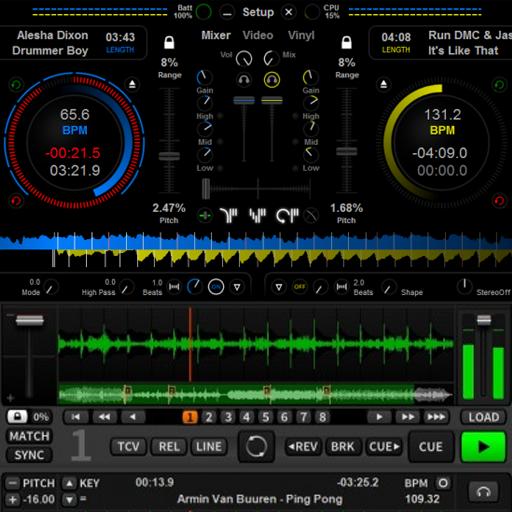Click the LINE button
512x512 pixels.
(x=209, y=447)
